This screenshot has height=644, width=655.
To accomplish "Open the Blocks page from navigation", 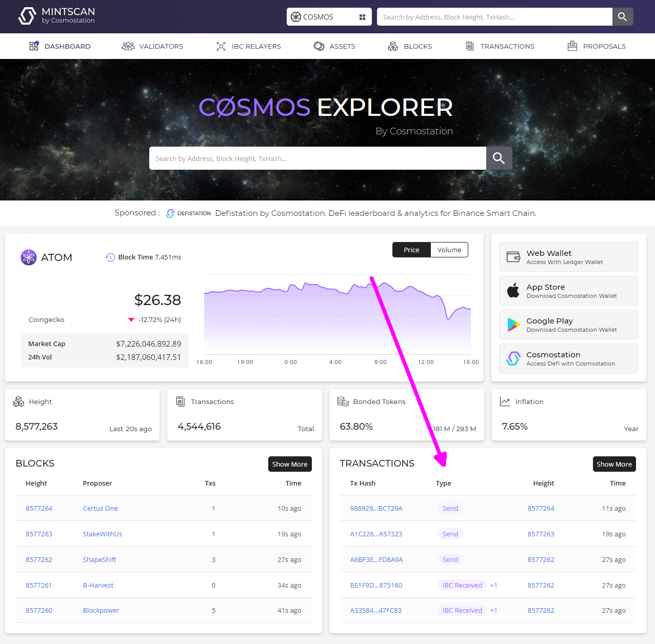I will pos(410,46).
